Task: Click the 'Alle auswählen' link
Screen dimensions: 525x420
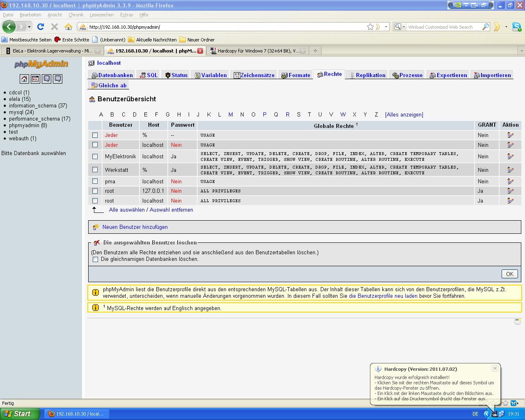Action: coord(127,210)
